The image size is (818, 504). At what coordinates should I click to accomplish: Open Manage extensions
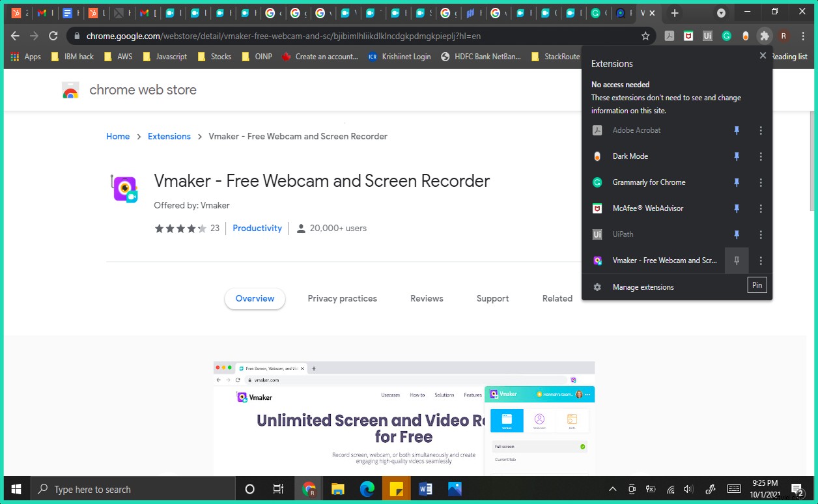643,287
